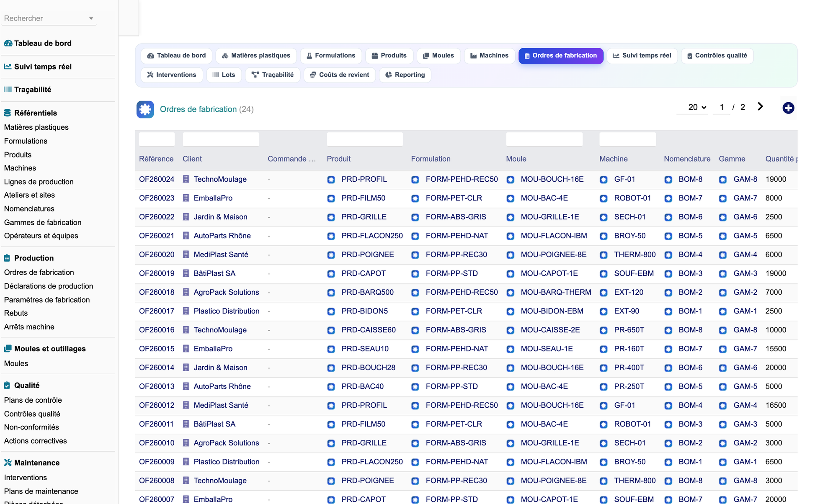
Task: Open the Interventions tab in top bar
Action: click(x=172, y=75)
